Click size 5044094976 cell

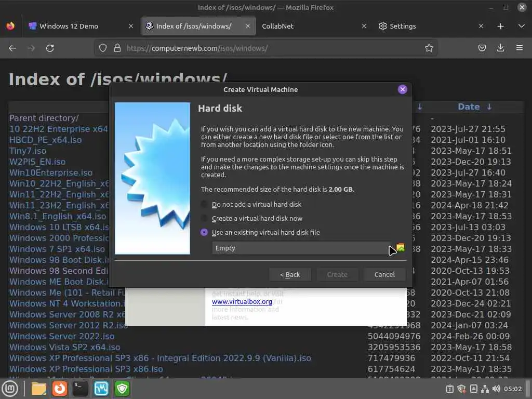[394, 336]
